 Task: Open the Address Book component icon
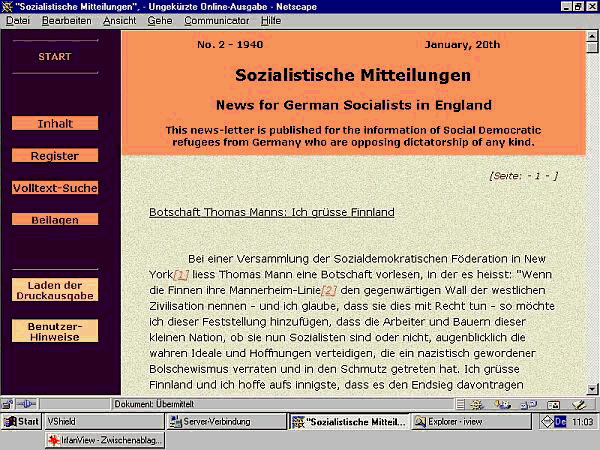pyautogui.click(x=553, y=404)
